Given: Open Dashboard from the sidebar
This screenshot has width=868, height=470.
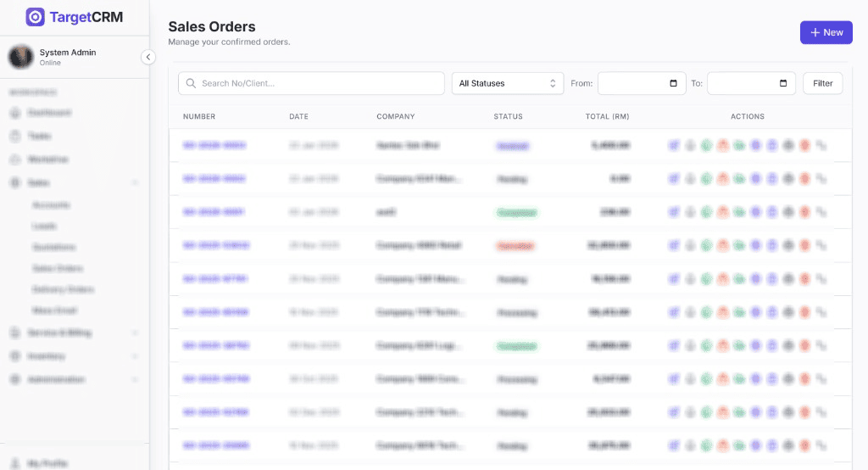Looking at the screenshot, I should click(x=49, y=113).
